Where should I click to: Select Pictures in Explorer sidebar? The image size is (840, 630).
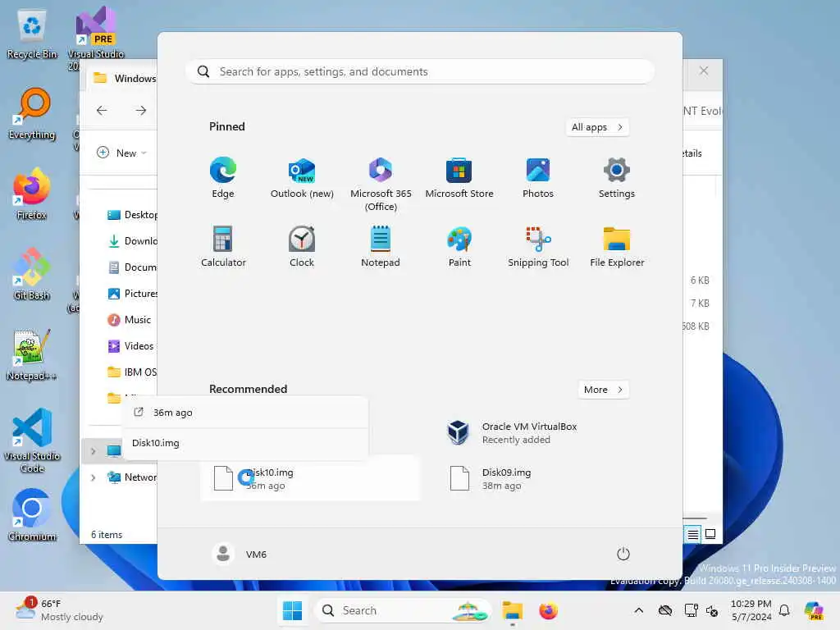click(x=131, y=294)
